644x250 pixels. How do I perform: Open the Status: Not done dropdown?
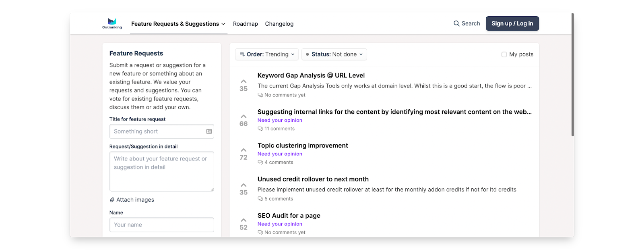pyautogui.click(x=334, y=54)
